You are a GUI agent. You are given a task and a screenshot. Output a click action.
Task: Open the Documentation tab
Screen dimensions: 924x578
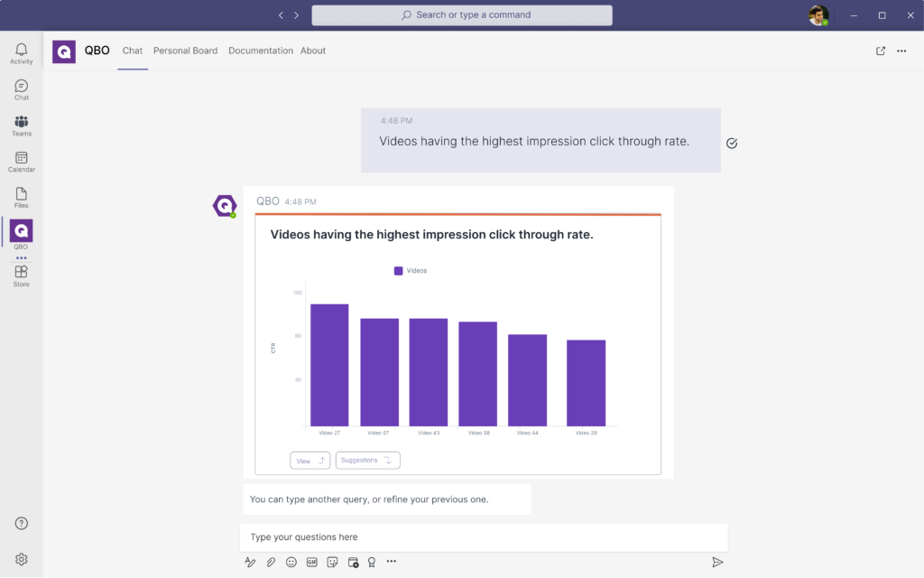click(261, 51)
